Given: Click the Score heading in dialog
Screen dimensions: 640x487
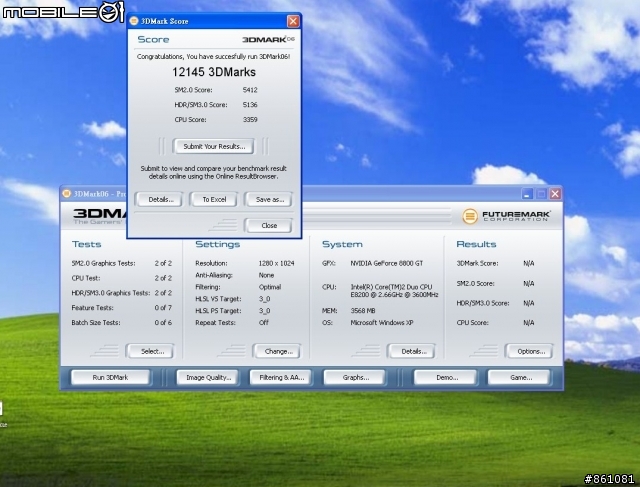Looking at the screenshot, I should (153, 40).
